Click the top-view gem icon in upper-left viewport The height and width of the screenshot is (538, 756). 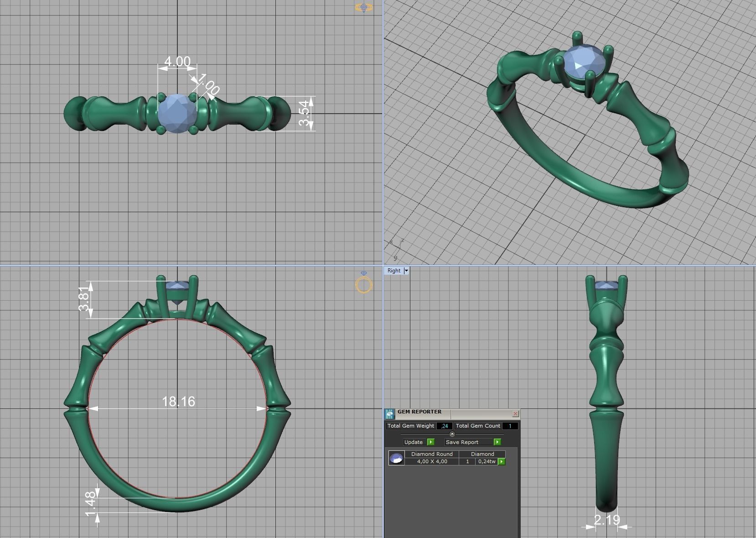(363, 7)
